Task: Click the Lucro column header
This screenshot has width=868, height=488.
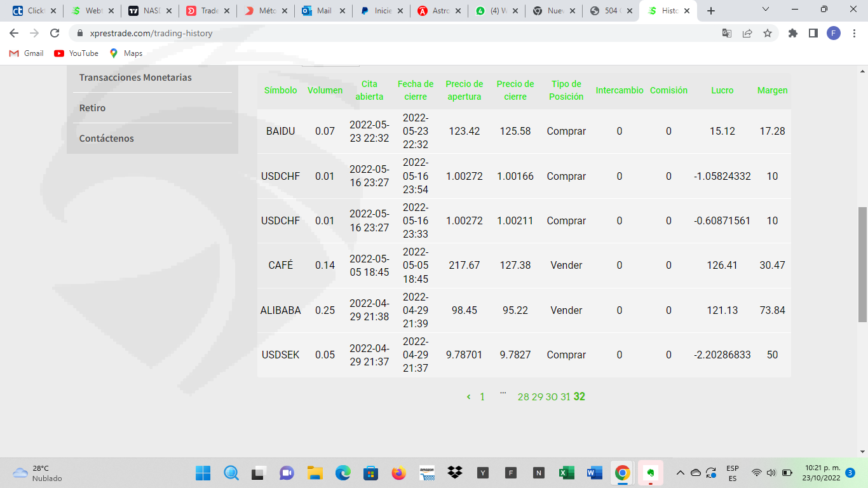Action: click(722, 90)
